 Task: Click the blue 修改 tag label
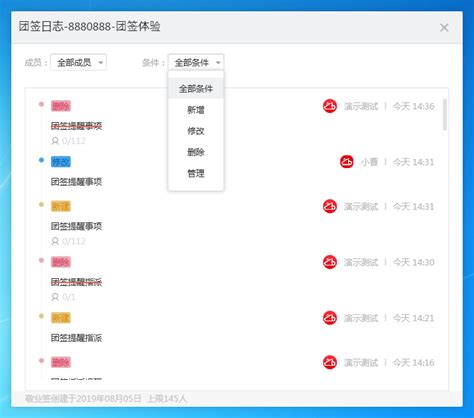[61, 162]
